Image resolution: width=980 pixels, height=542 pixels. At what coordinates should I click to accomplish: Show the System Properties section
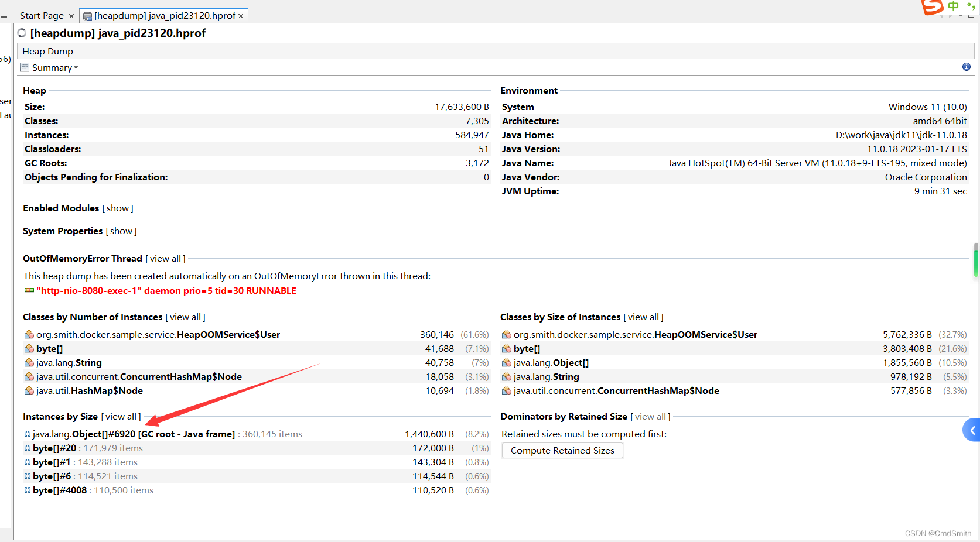(x=121, y=231)
